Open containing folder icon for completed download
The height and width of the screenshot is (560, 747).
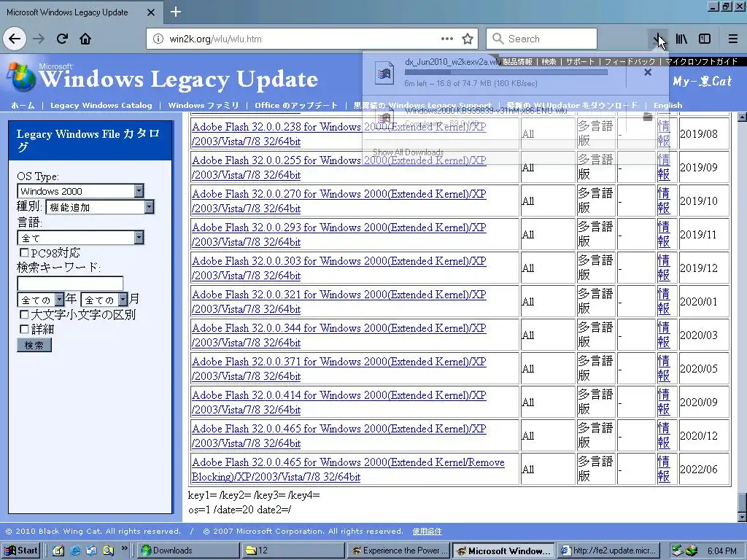click(648, 117)
